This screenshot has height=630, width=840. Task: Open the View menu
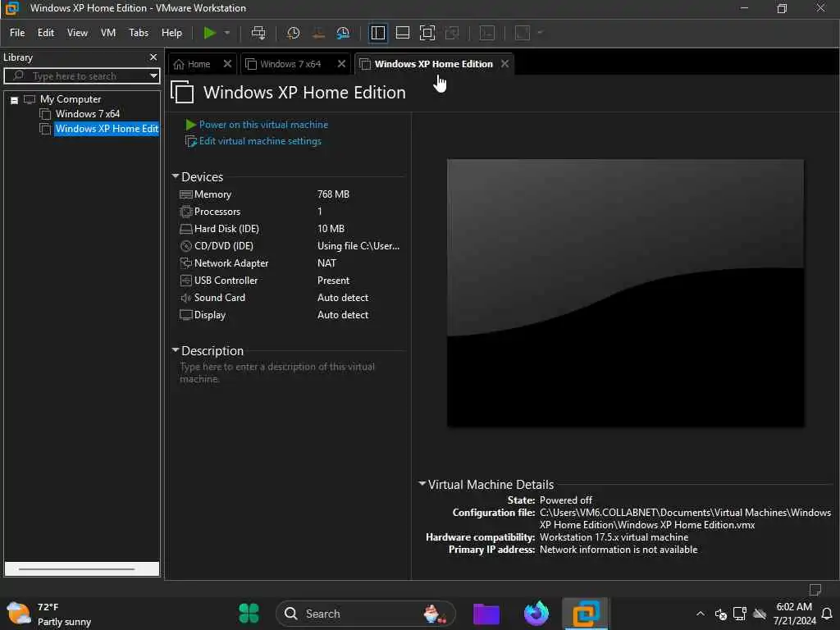(77, 33)
